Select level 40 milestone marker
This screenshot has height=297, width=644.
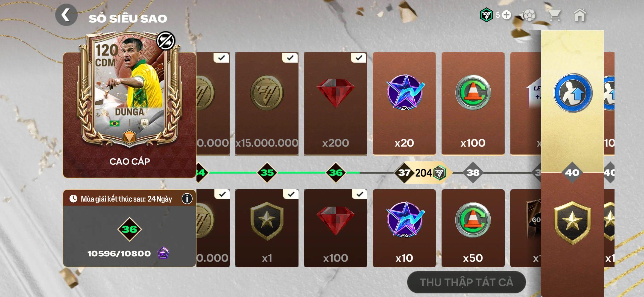(x=572, y=172)
